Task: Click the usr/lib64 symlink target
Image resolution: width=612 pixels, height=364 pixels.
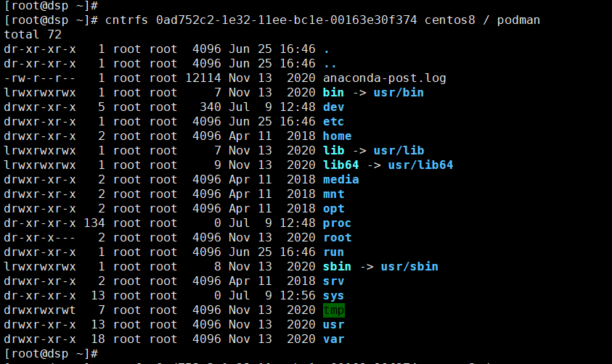Action: pyautogui.click(x=420, y=165)
